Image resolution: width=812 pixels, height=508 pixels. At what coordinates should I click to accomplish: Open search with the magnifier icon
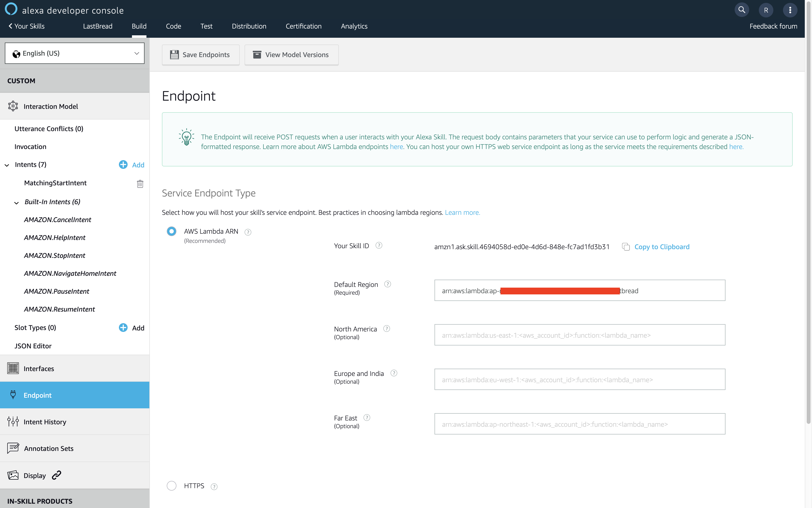(x=741, y=10)
